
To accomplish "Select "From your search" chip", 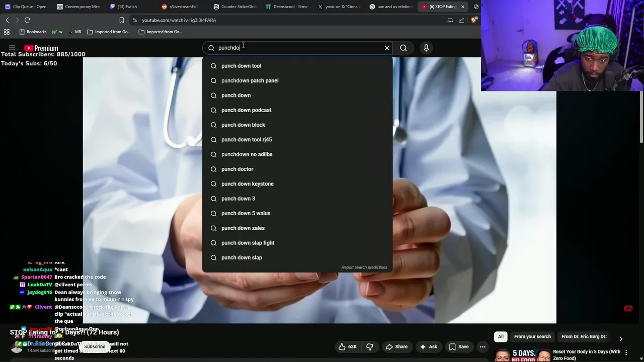I will [x=532, y=336].
